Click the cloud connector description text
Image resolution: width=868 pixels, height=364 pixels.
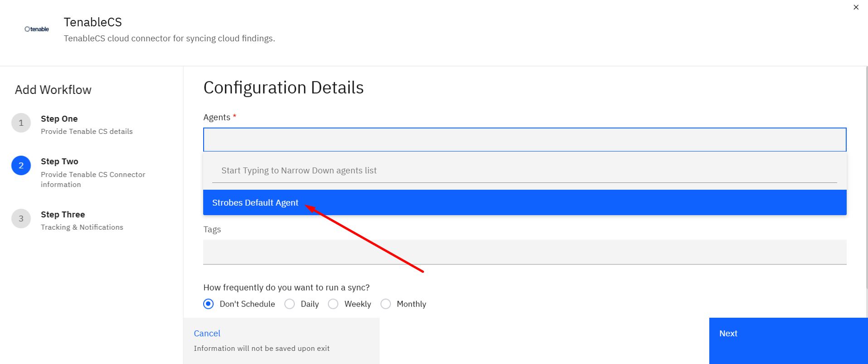click(x=169, y=39)
